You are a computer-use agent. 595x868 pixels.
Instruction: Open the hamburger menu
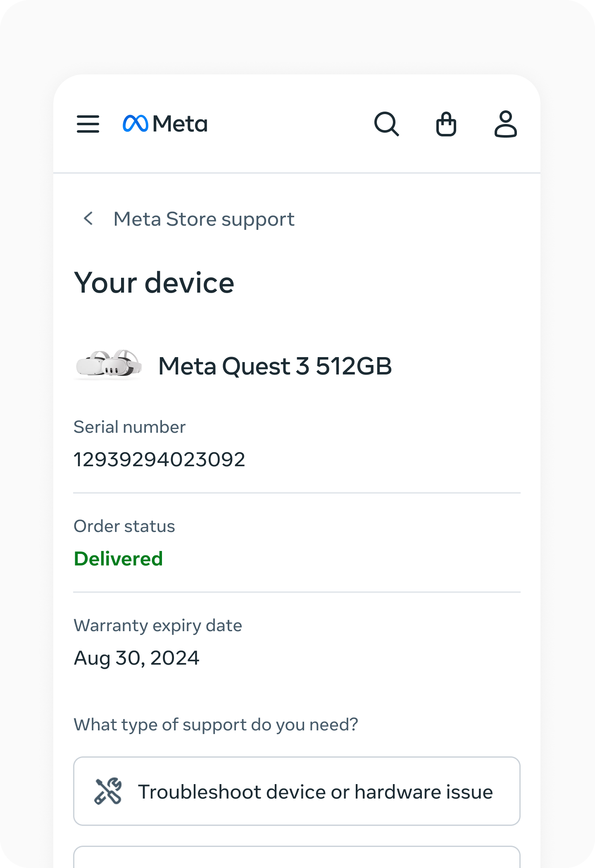click(88, 124)
